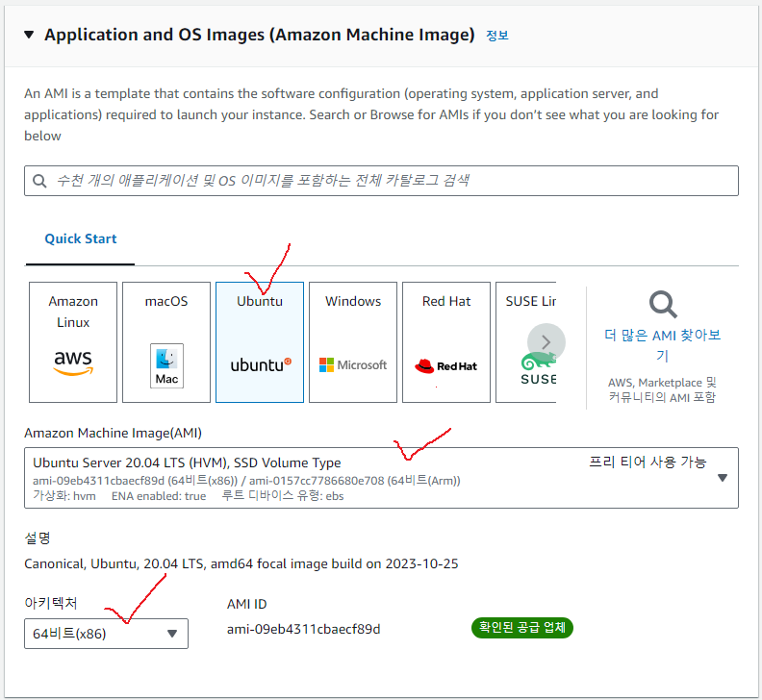Select the macOS AMI tile
762x700 pixels.
pos(166,342)
